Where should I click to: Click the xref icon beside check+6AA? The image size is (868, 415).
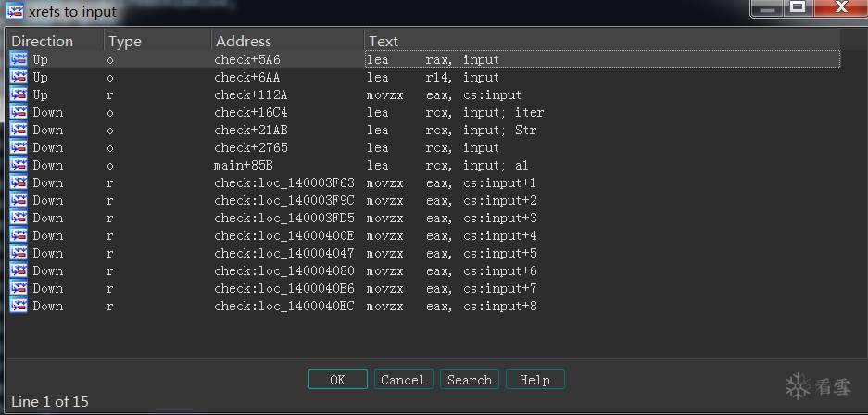tap(19, 77)
